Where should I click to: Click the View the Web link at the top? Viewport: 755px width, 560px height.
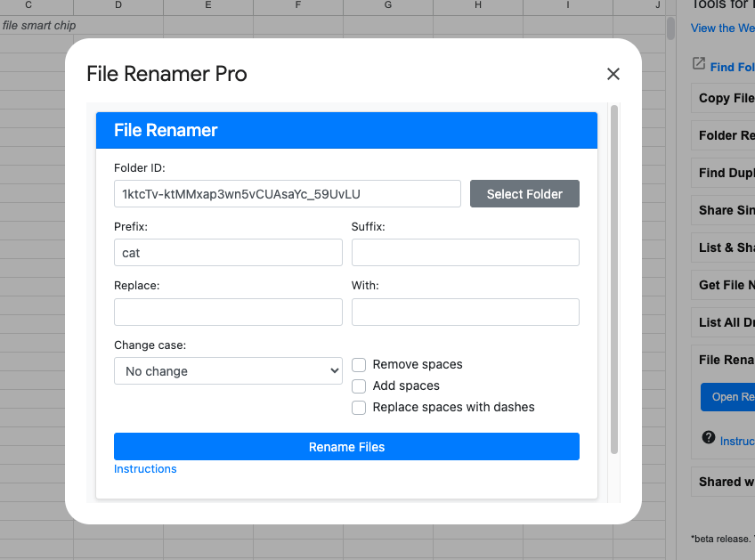click(721, 28)
